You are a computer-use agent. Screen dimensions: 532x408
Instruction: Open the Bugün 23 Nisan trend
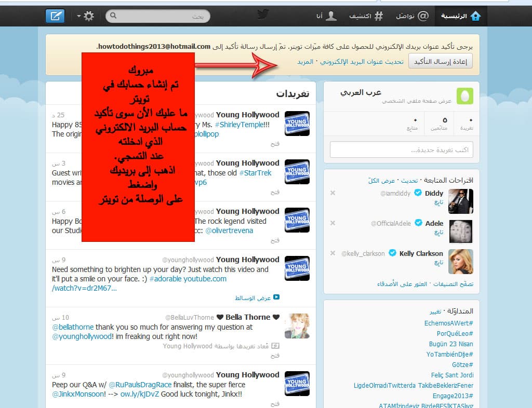coord(451,344)
